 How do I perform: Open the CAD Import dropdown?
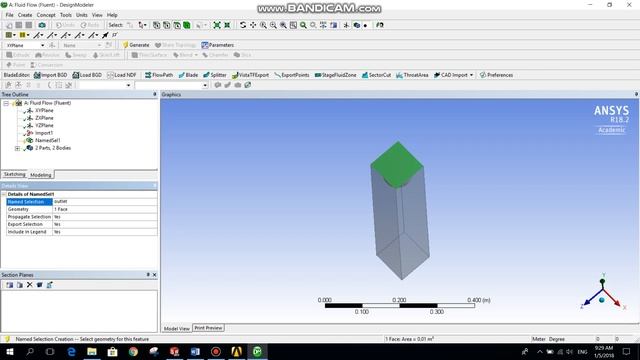(x=471, y=75)
